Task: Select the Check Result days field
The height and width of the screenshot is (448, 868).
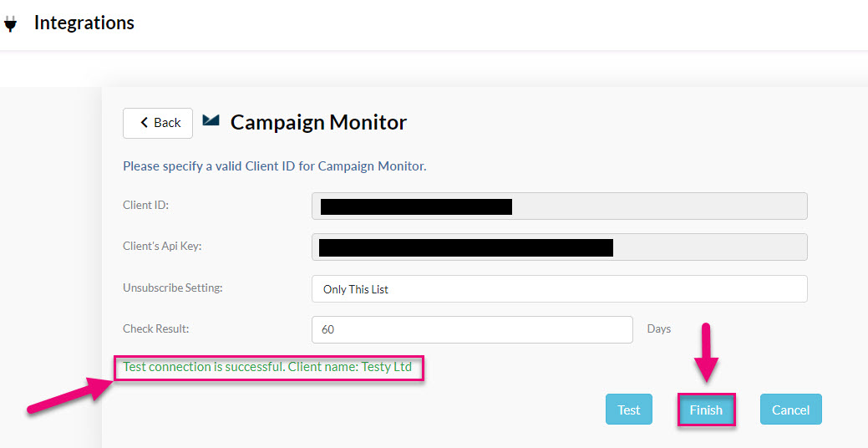Action: click(x=472, y=329)
